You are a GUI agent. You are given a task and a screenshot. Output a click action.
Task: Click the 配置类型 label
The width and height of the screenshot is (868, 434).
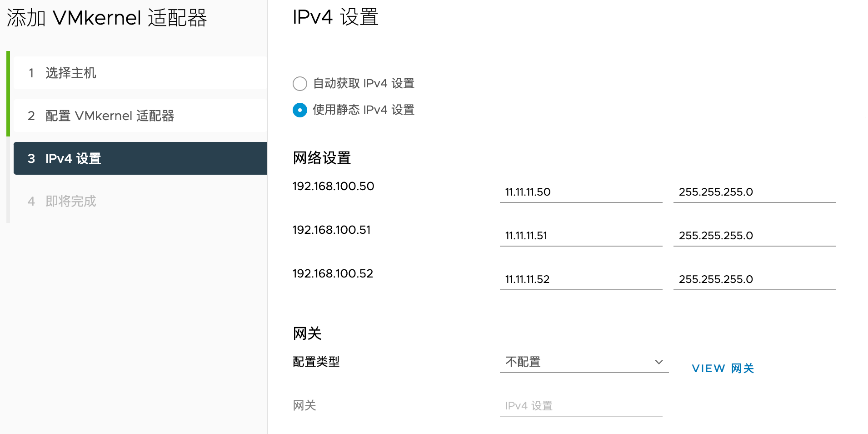point(316,362)
